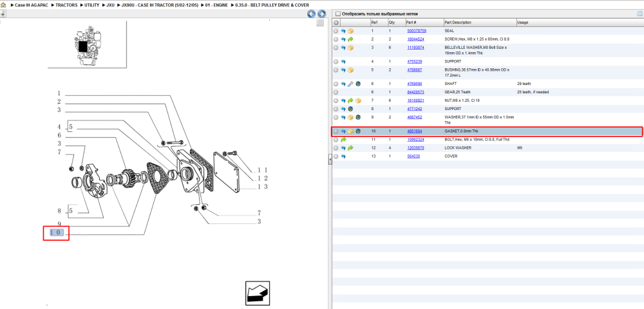
Task: Toggle the select-all mark in table header
Action: 336,23
